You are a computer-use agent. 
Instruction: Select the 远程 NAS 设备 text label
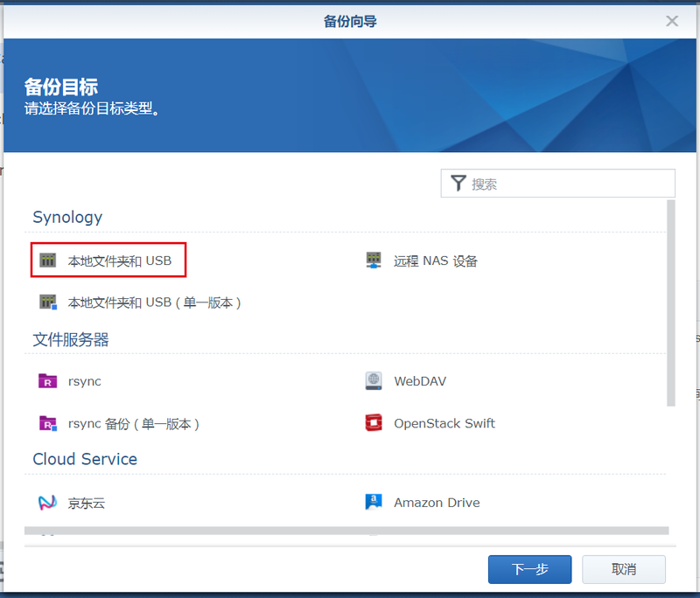[436, 261]
